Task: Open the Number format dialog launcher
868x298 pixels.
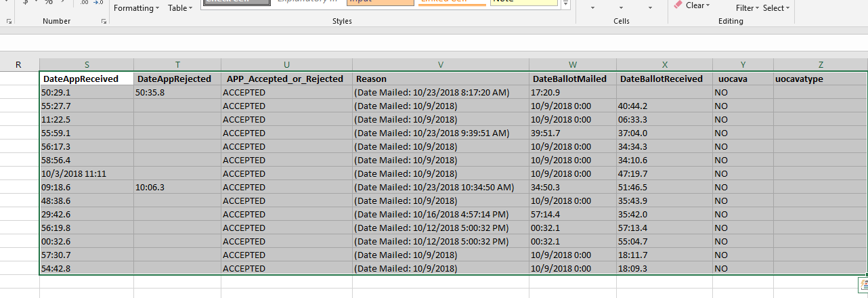Action: point(104,22)
